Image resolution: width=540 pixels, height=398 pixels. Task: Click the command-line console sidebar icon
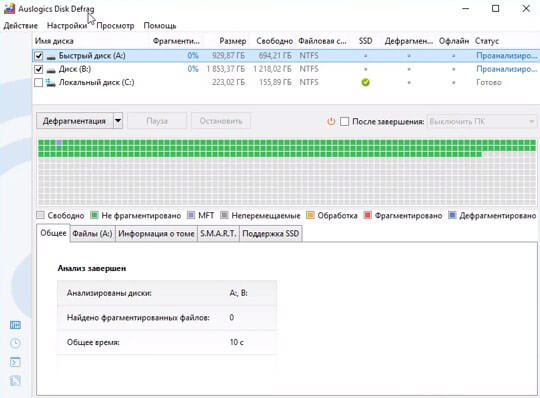15,362
